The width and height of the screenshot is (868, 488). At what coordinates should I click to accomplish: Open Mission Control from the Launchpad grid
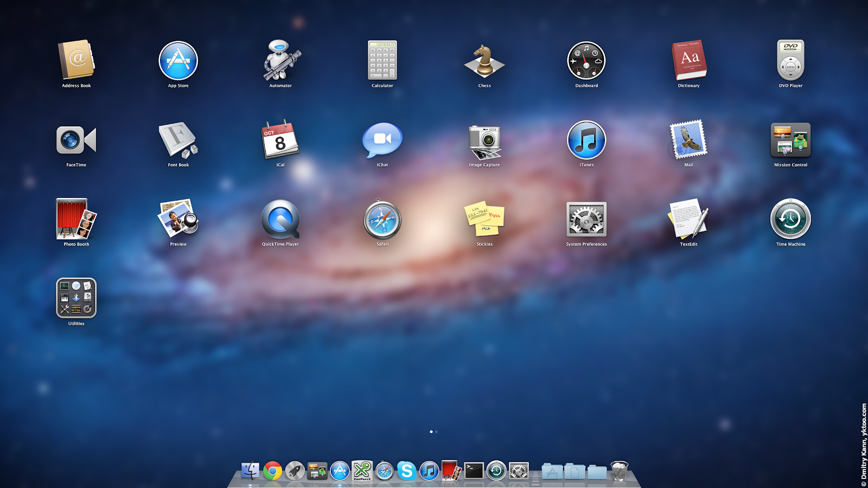790,140
